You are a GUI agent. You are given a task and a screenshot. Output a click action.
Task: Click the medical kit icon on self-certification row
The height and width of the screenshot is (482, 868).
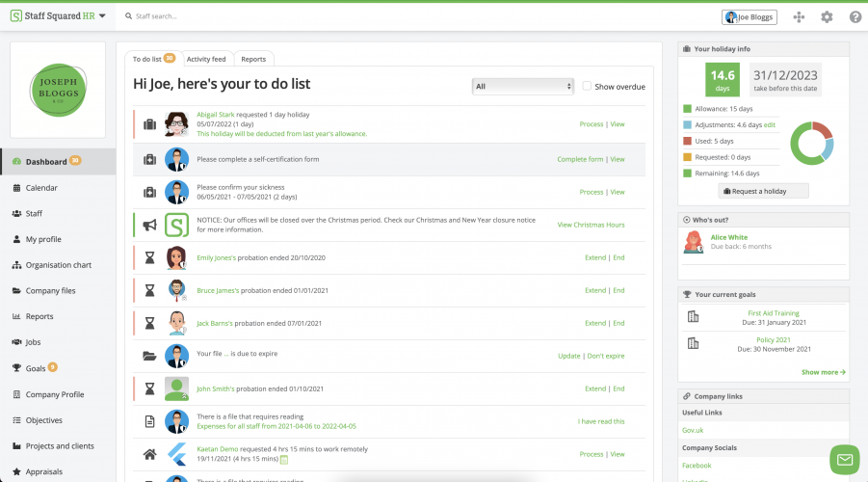149,160
